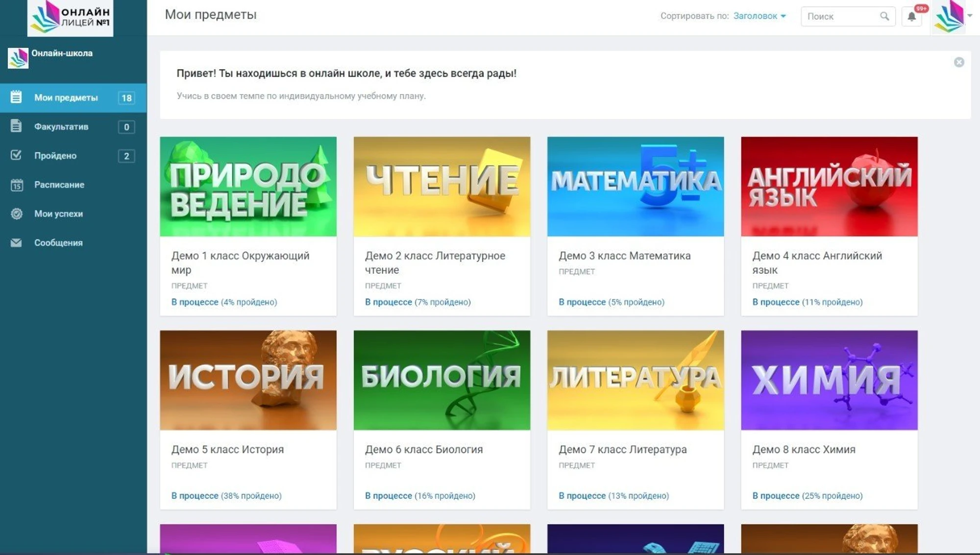The width and height of the screenshot is (980, 555).
Task: Click the Сообщения envelope icon
Action: coord(16,243)
